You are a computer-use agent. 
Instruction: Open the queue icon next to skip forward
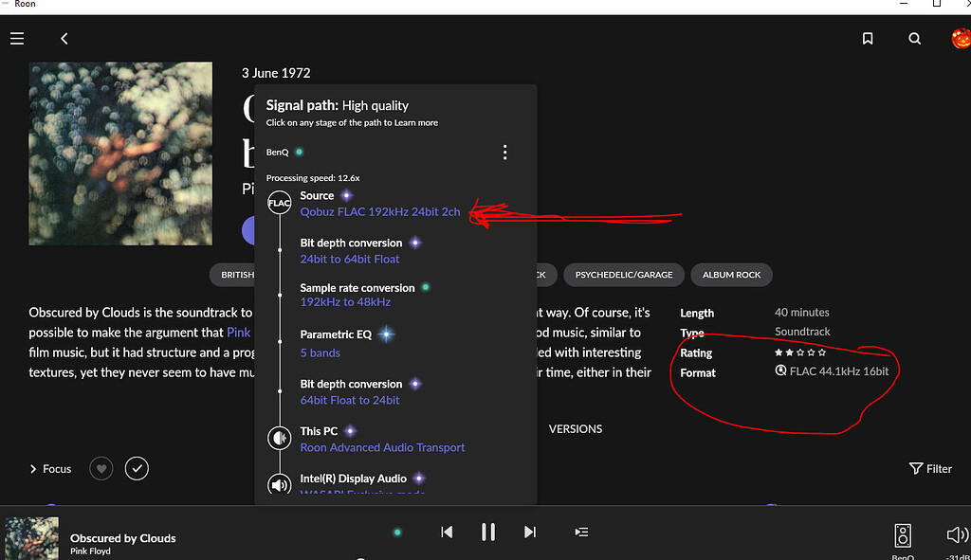pos(581,532)
